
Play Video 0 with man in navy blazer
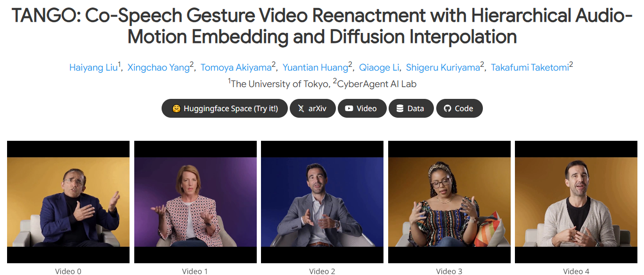coord(68,202)
